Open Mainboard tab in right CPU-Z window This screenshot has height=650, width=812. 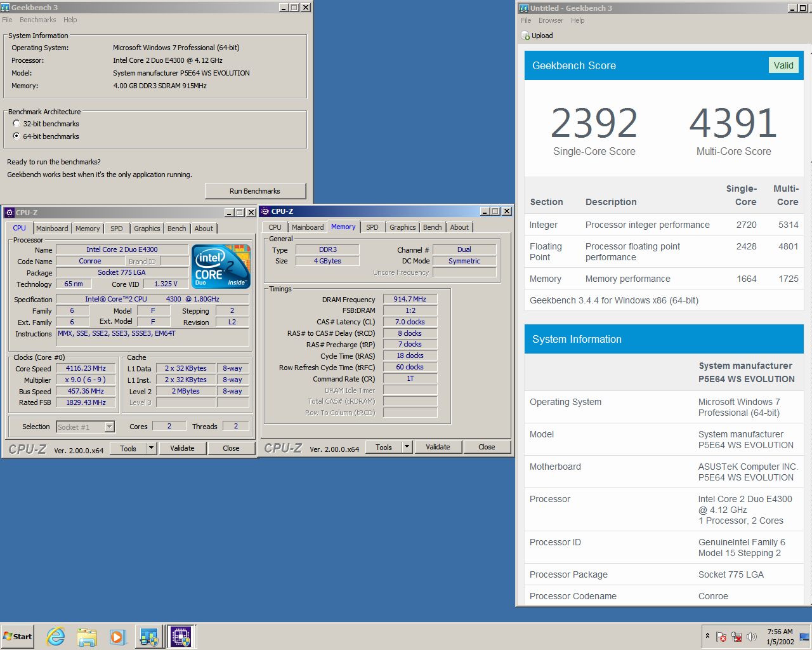pyautogui.click(x=308, y=227)
